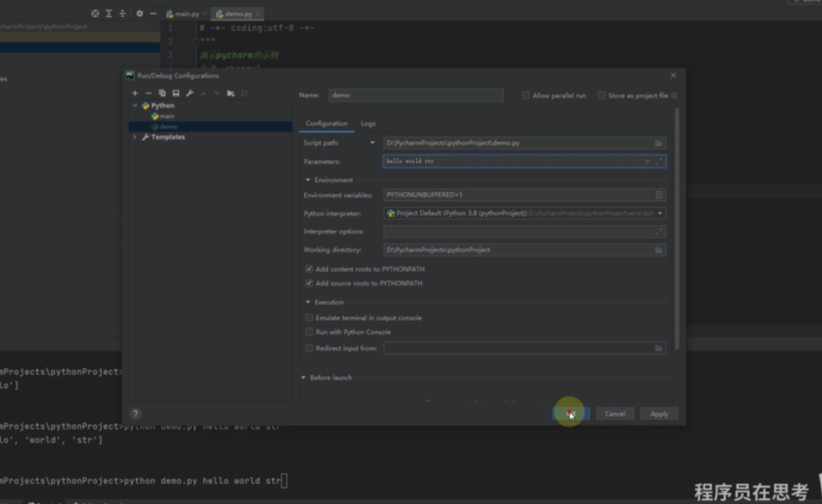Insert macro plus icon in Parameters
This screenshot has width=822, height=504.
tap(647, 161)
